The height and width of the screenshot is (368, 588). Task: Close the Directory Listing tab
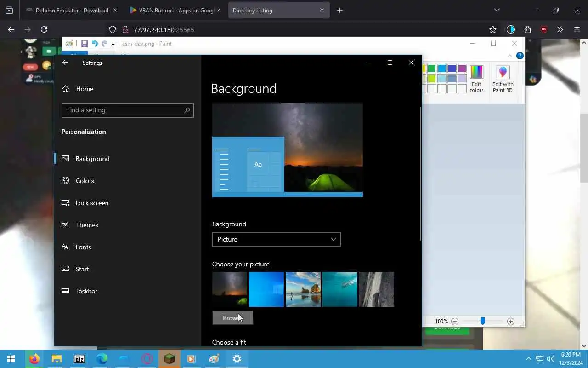click(322, 10)
